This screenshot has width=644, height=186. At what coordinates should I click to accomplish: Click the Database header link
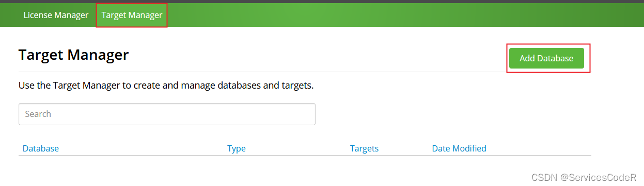41,148
